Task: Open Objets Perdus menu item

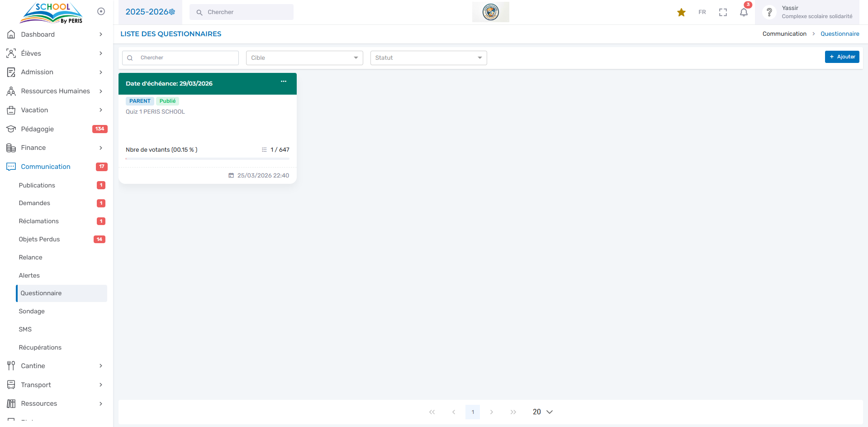Action: [39, 239]
